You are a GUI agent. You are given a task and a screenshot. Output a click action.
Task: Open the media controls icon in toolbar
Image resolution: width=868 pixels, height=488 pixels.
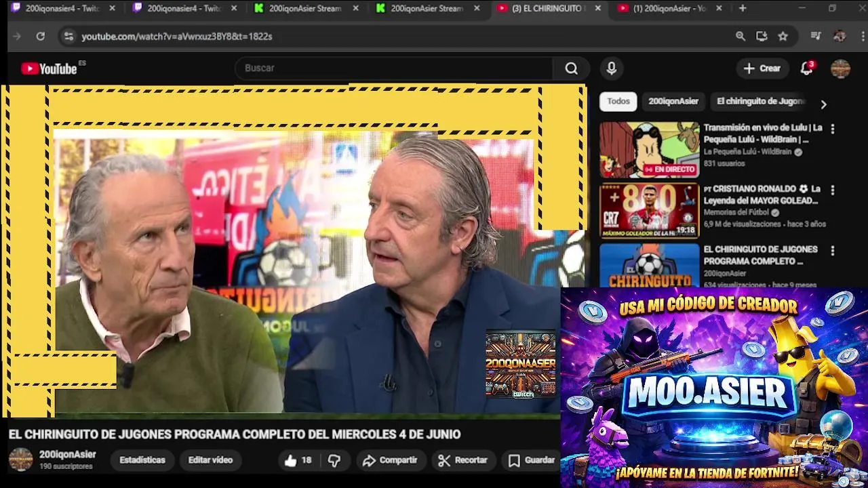coord(816,37)
